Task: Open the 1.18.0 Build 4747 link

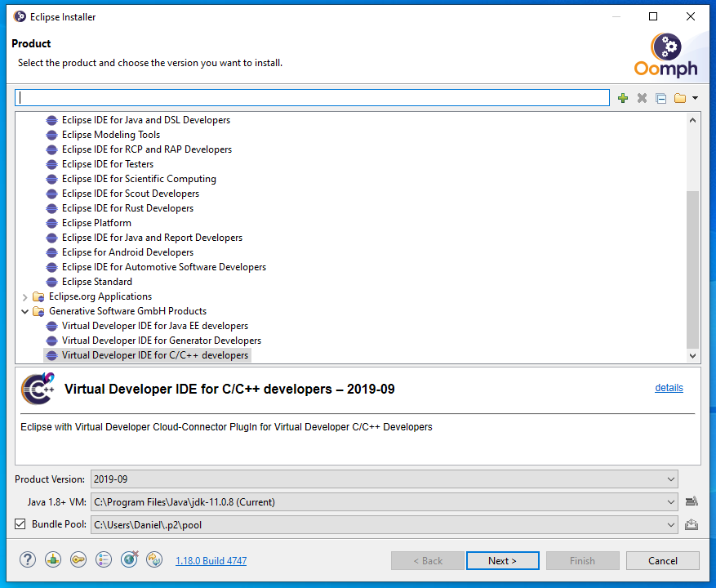Action: [x=211, y=560]
